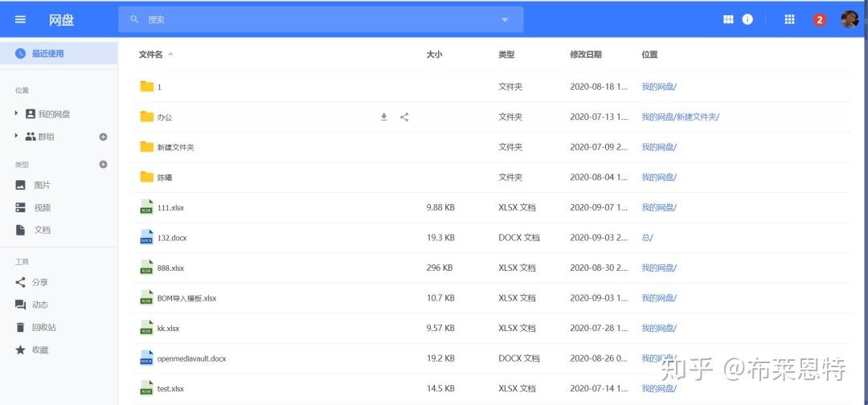Select the 132.docx file name
The image size is (868, 405).
pyautogui.click(x=172, y=238)
